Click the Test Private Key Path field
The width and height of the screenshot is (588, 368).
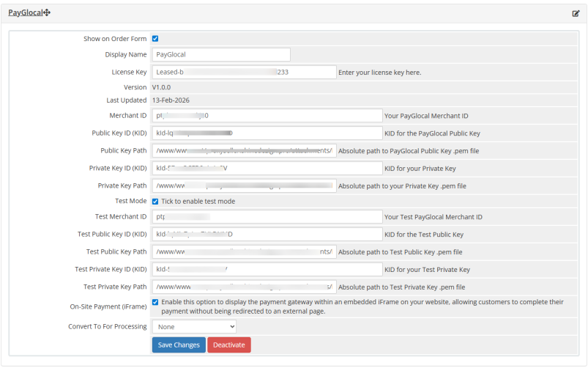pos(244,287)
